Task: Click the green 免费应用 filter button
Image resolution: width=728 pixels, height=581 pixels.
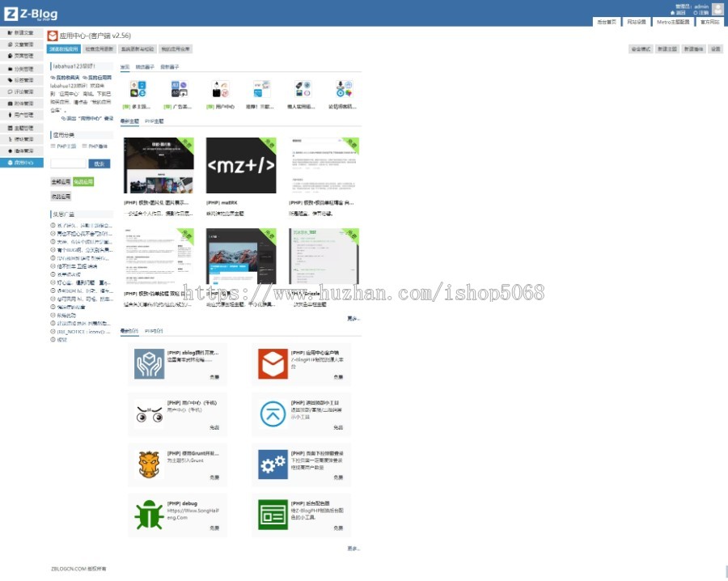Action: [x=83, y=182]
